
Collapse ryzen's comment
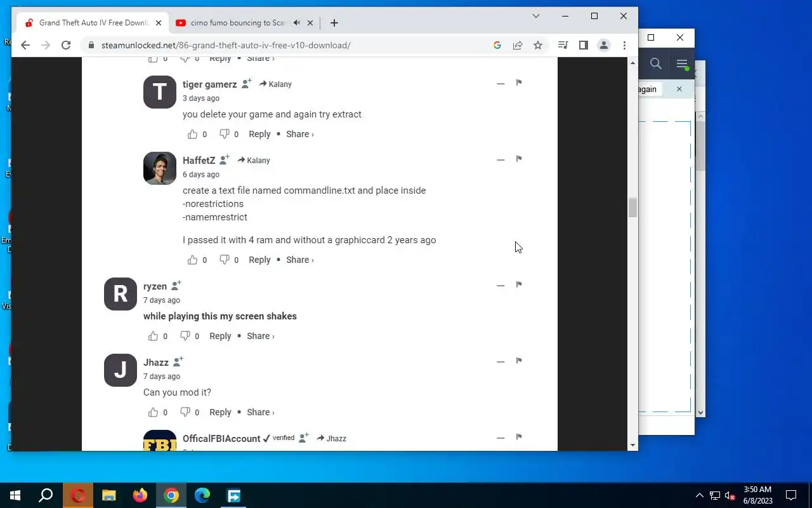(501, 285)
